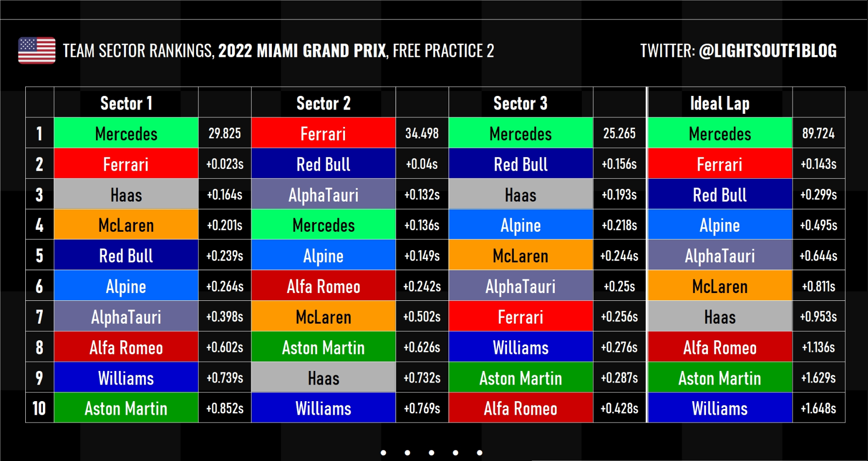Open the @LIGHTSOUTF1BLOG Twitter handle
This screenshot has height=461, width=868.
767,51
